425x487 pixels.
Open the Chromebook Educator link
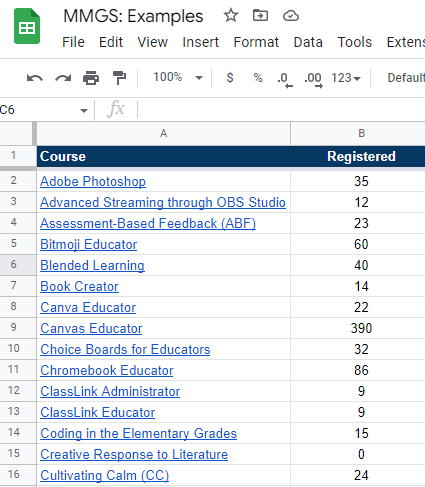[107, 371]
